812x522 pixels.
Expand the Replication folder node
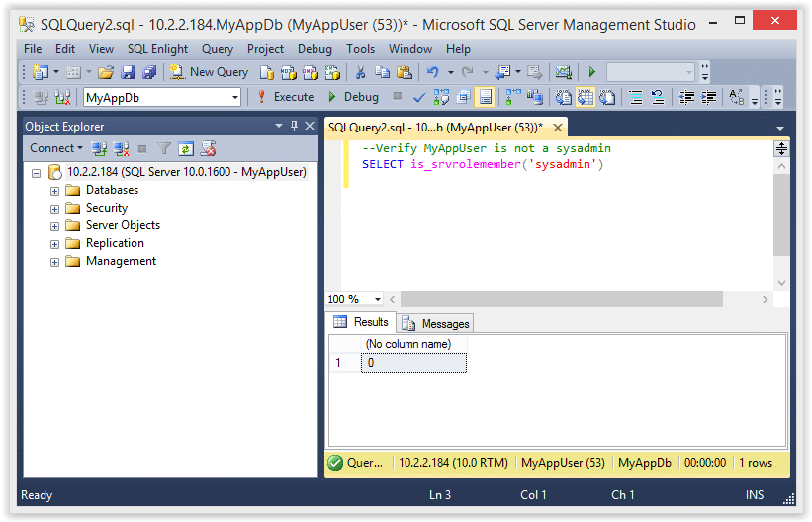point(54,244)
